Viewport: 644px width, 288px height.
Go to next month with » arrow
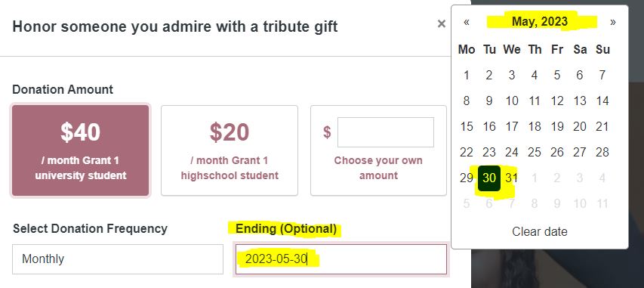tap(613, 22)
